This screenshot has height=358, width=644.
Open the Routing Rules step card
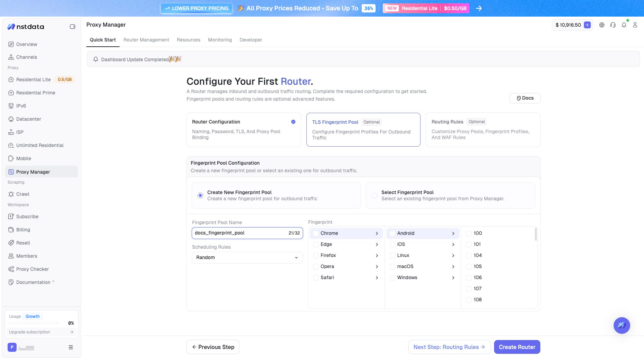[483, 130]
